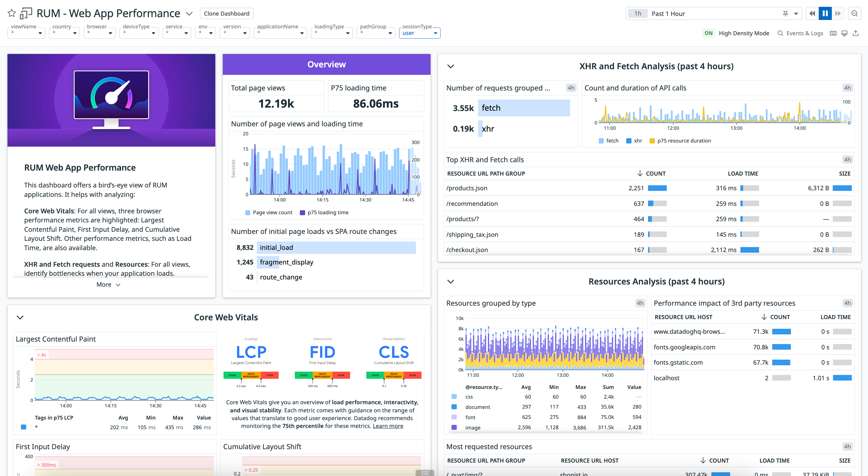Star the RUM dashboard as favorite
The image size is (868, 476).
11,13
